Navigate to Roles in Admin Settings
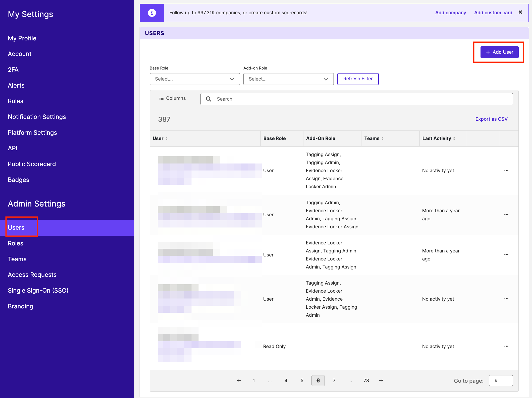The image size is (532, 398). pyautogui.click(x=16, y=243)
